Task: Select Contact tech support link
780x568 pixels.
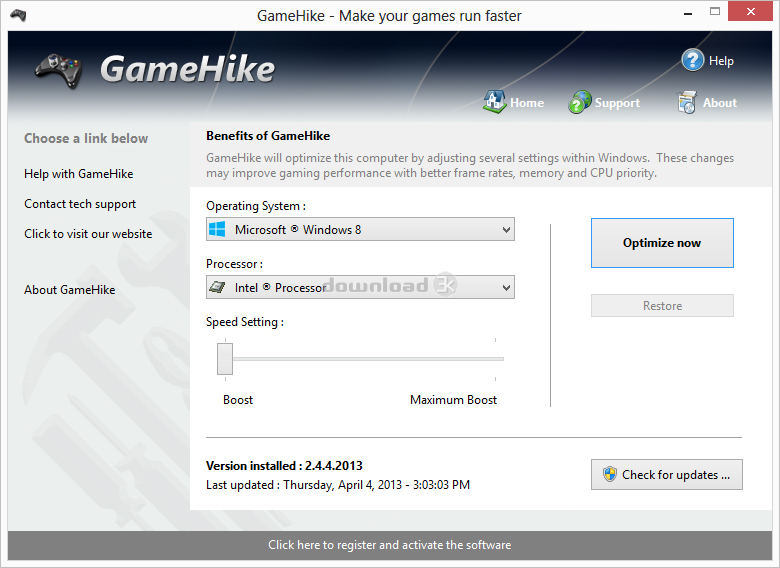Action: 80,204
